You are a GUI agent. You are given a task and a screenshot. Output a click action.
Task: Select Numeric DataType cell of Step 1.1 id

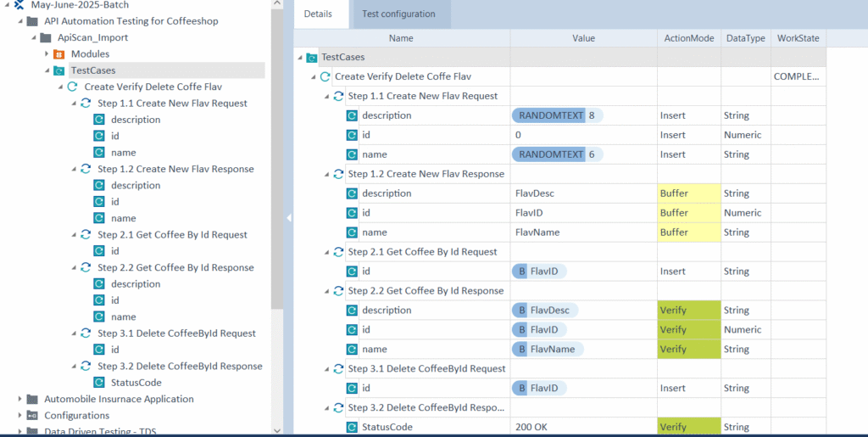[x=746, y=135]
